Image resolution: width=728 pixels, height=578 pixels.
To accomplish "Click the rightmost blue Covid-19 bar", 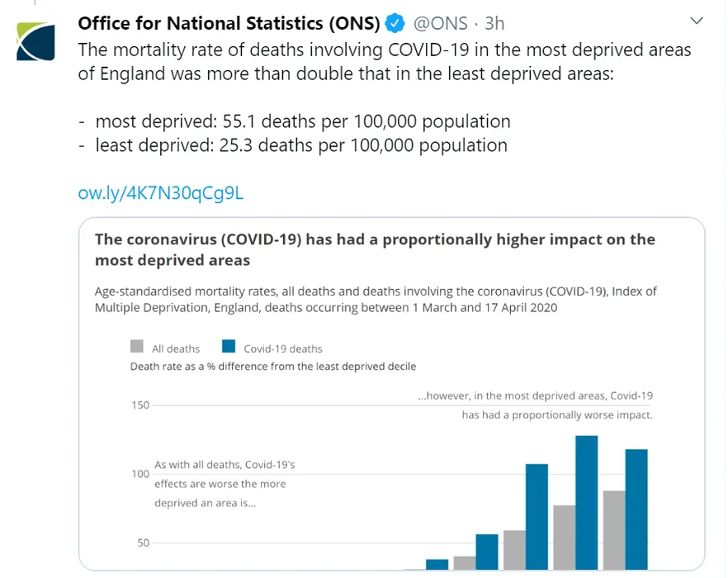I will tap(636, 509).
